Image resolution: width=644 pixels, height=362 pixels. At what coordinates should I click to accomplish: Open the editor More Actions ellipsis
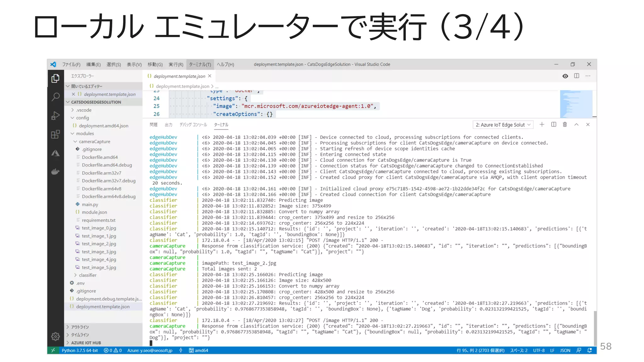(x=588, y=76)
